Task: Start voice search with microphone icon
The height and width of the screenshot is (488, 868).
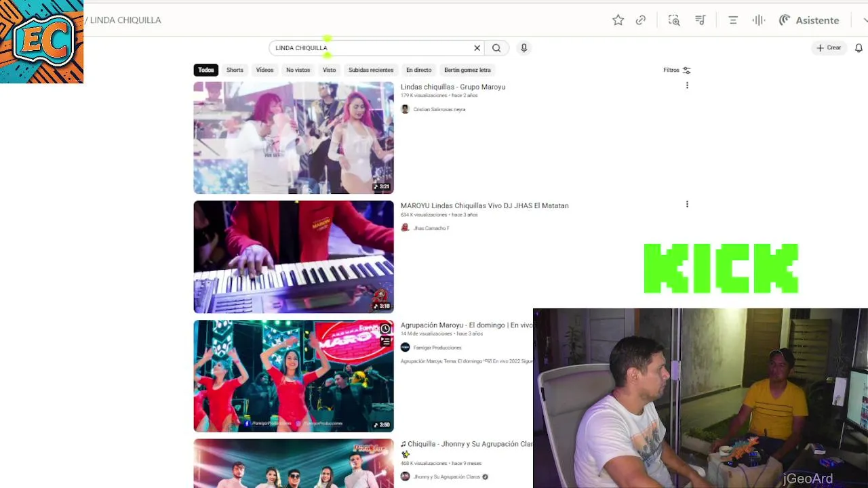Action: 524,48
